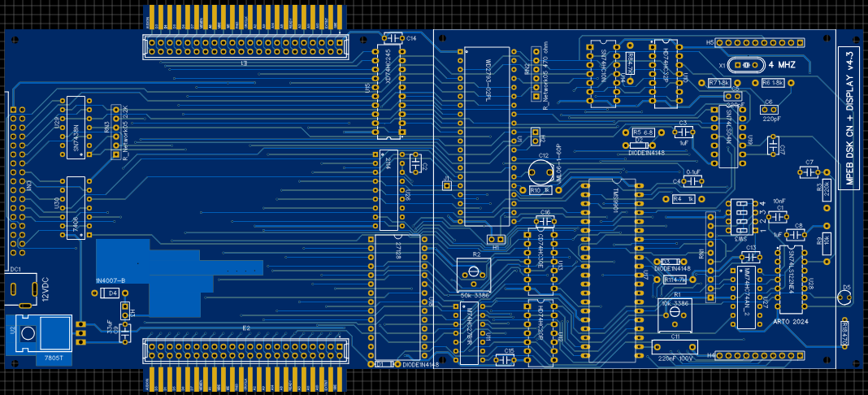Select the SW3 DIP switch block

pos(740,218)
